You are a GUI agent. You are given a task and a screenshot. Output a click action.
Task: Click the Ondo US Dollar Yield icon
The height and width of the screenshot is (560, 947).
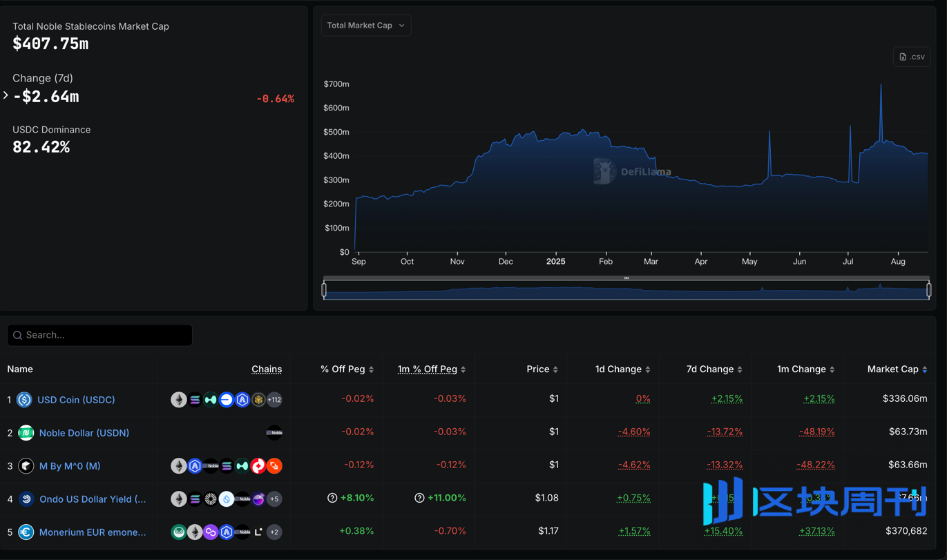26,499
